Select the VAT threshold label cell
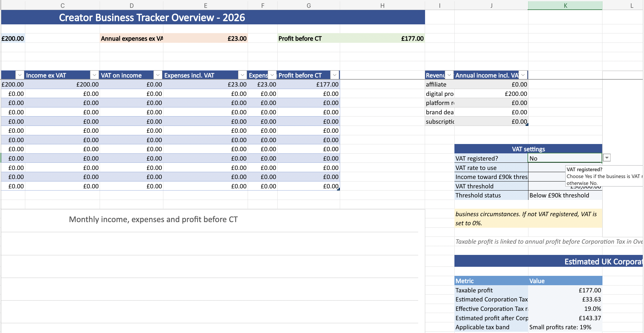 pyautogui.click(x=491, y=186)
